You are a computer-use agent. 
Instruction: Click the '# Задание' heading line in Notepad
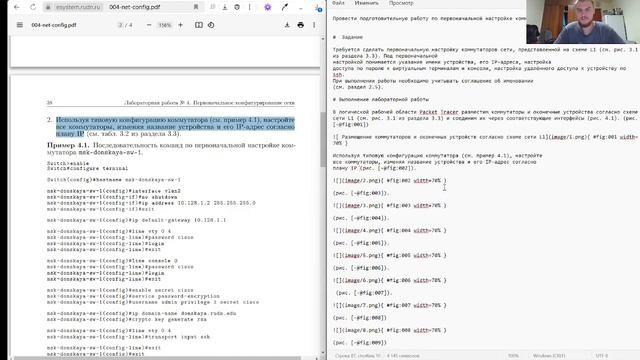tap(348, 37)
